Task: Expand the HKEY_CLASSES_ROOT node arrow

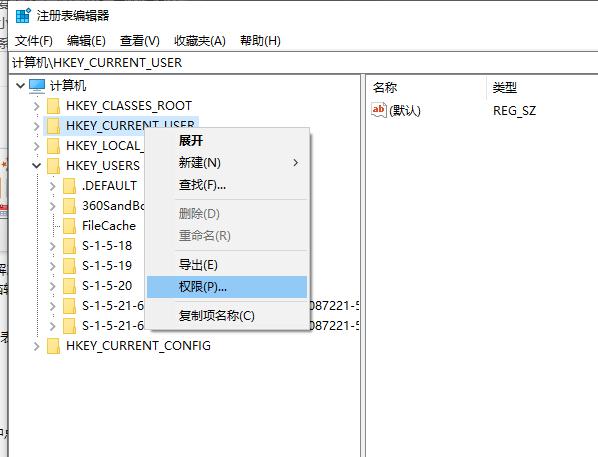Action: [x=37, y=106]
